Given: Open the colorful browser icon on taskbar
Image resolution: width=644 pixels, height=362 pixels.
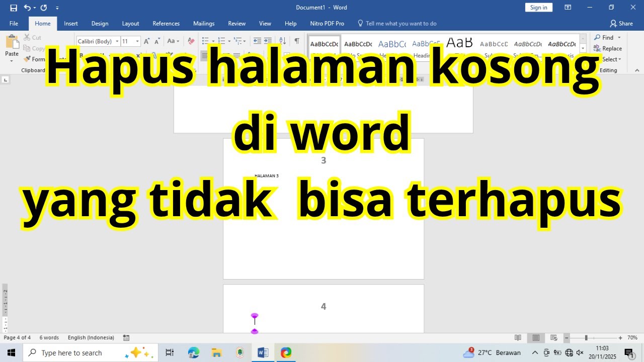Looking at the screenshot, I should 286,352.
